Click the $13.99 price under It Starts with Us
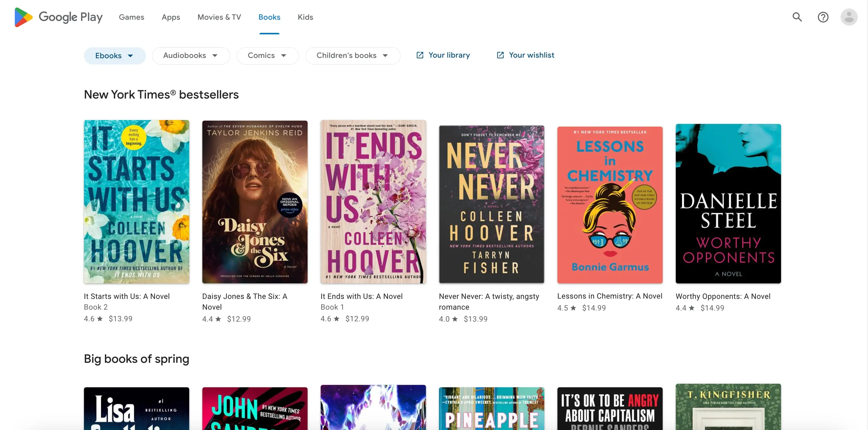 120,319
